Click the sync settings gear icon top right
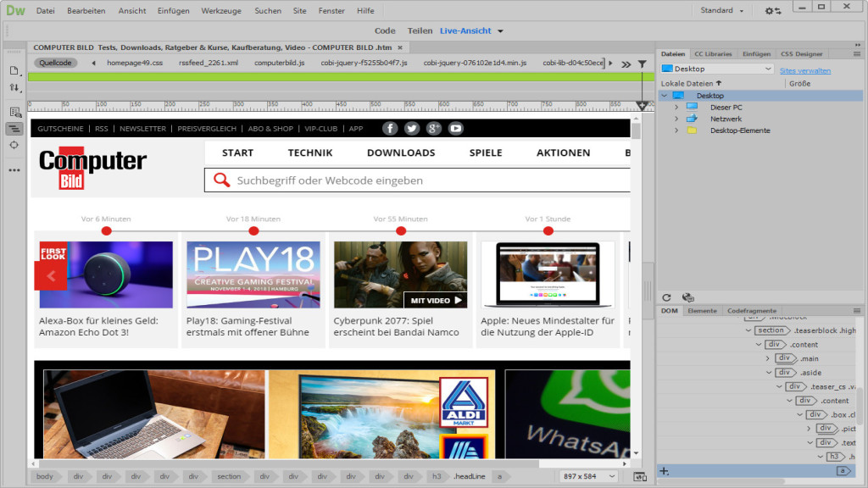This screenshot has height=488, width=868. pyautogui.click(x=774, y=10)
